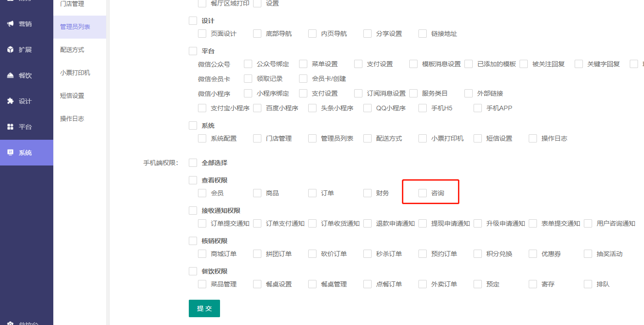
Task: Click the megaphone icon for 营销
Action: [x=11, y=24]
